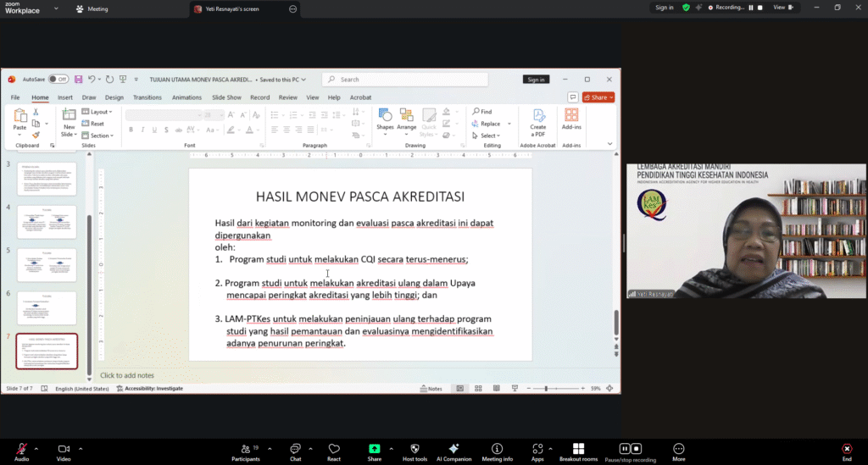Open AI Companion

453,449
